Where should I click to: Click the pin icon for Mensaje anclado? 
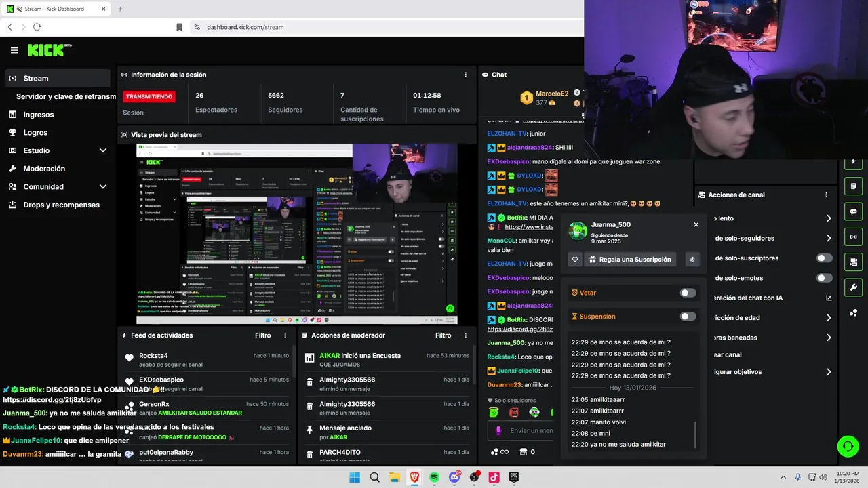[x=309, y=430]
